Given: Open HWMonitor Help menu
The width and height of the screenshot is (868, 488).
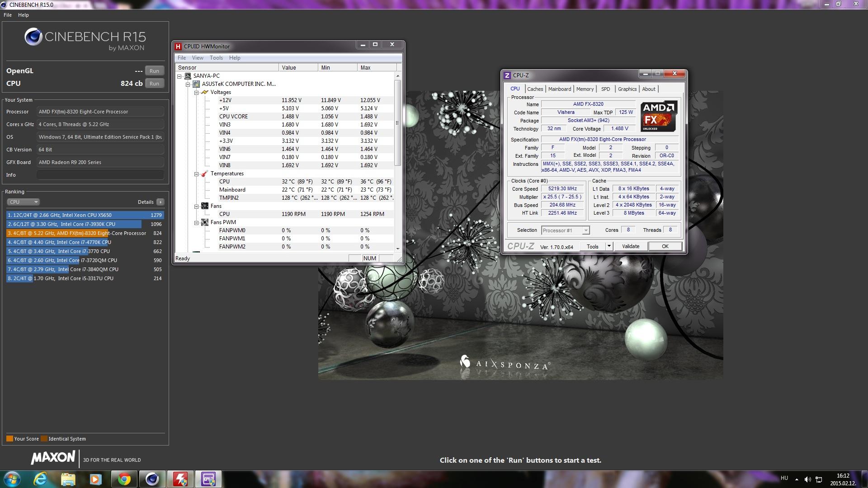Looking at the screenshot, I should coord(235,58).
